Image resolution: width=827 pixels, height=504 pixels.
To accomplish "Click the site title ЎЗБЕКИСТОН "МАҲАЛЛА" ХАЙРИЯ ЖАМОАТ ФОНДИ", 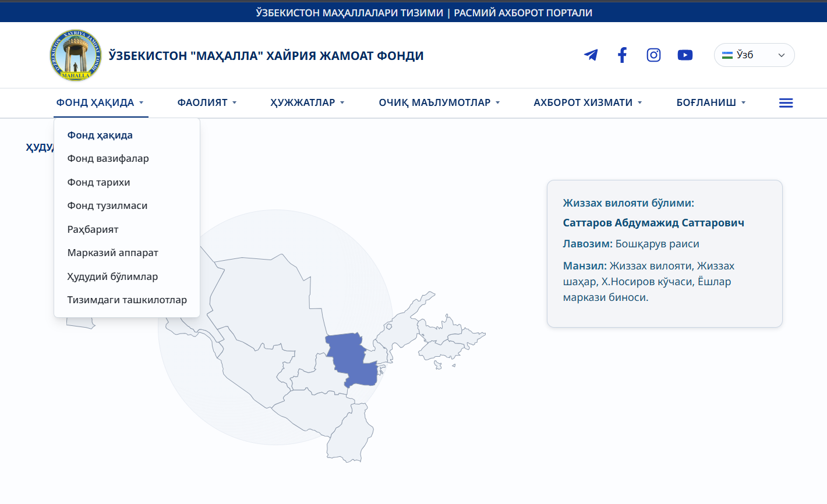I will coord(266,56).
